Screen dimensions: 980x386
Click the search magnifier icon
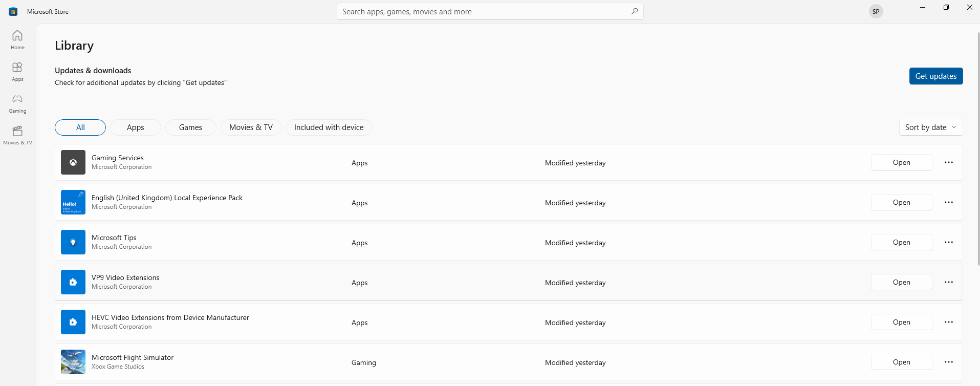pyautogui.click(x=634, y=11)
